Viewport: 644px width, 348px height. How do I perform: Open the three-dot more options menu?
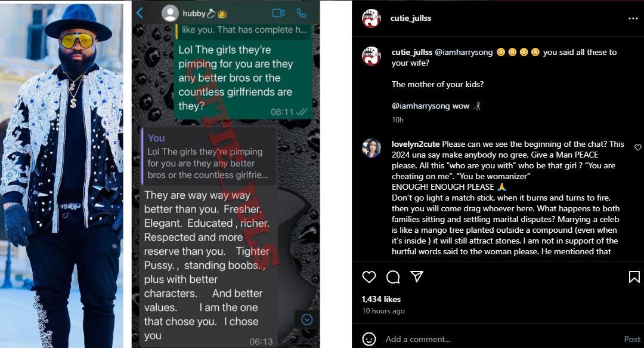point(633,19)
